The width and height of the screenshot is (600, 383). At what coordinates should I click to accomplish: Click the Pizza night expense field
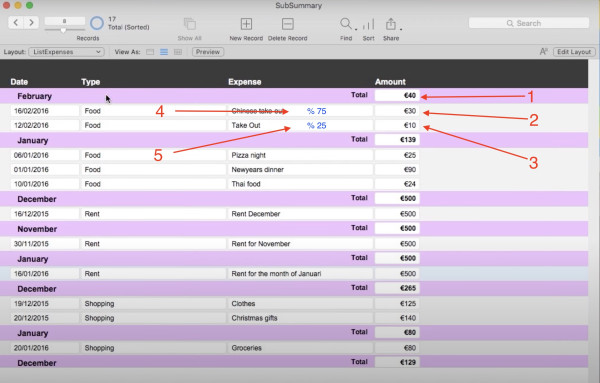click(x=300, y=155)
